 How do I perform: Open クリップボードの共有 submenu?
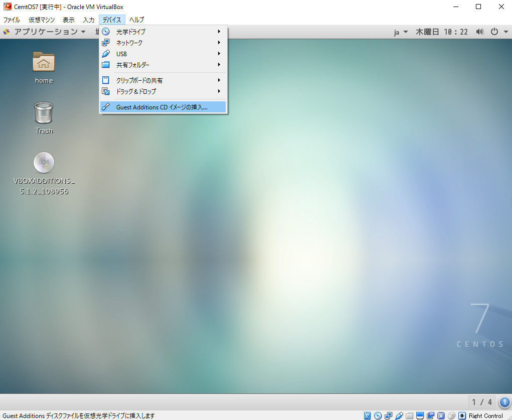point(162,80)
